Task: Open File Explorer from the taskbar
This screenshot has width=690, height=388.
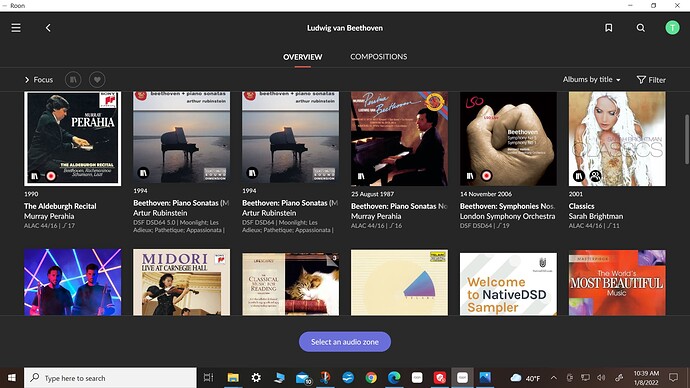Action: point(233,377)
